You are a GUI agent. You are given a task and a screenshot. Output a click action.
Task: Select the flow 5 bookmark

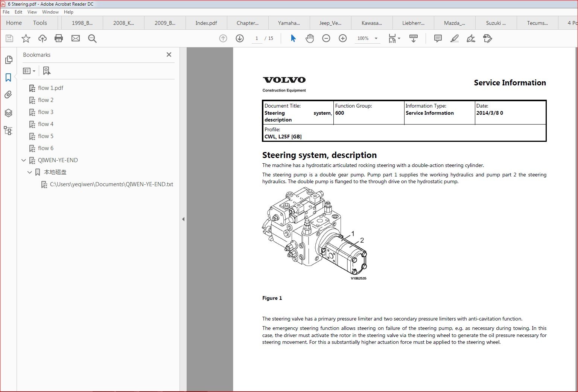point(46,136)
